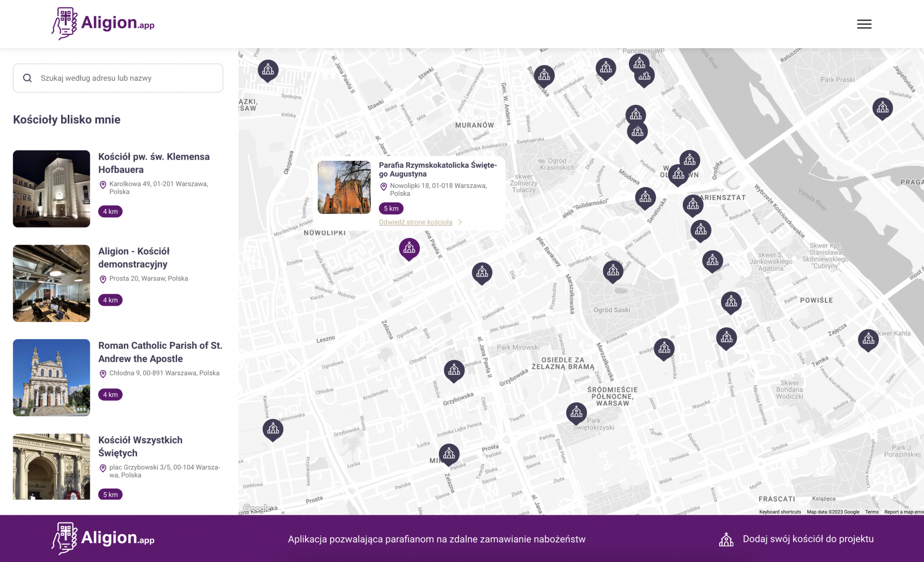924x562 pixels.
Task: Click the Aligion.app logo in header
Action: click(x=103, y=24)
